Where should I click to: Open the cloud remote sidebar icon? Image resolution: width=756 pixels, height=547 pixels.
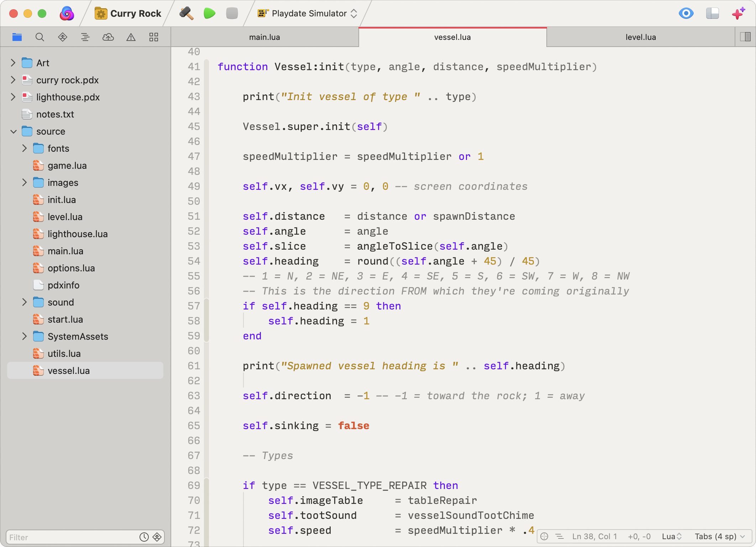[x=108, y=37]
